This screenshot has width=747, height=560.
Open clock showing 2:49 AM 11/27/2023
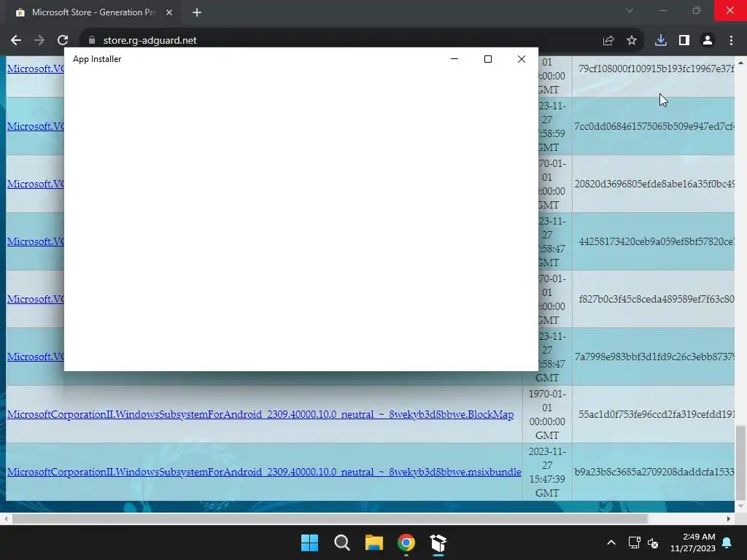point(693,542)
